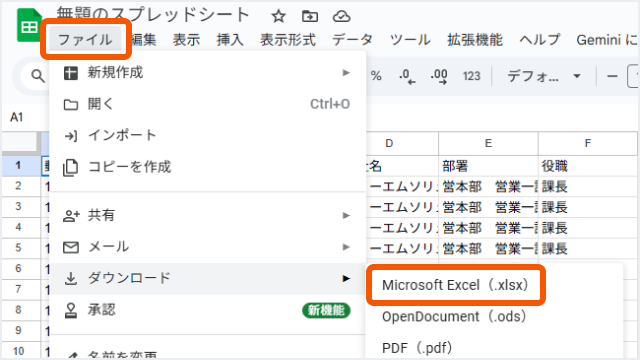640x360 pixels.
Task: Choose インポート menu entry
Action: click(207, 136)
